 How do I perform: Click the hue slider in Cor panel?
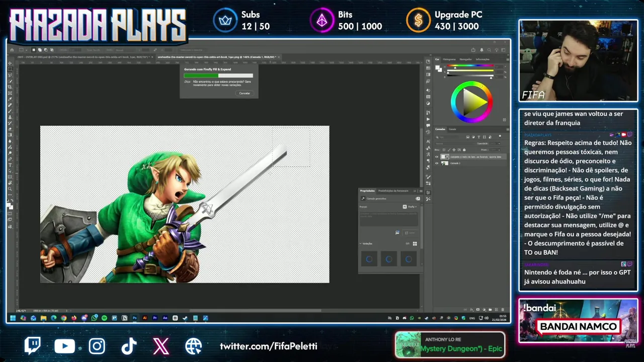click(x=470, y=65)
